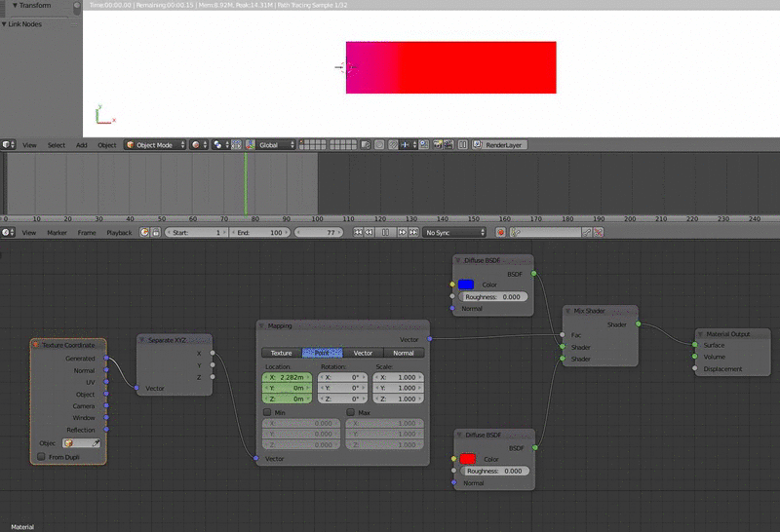Click the blue Diffuse BSDF color swatch
The width and height of the screenshot is (780, 532).
pos(466,285)
